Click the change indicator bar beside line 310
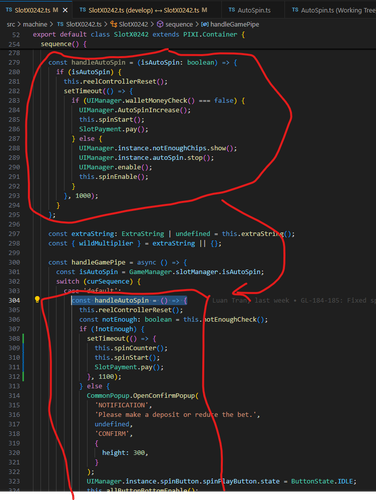 click(23, 357)
